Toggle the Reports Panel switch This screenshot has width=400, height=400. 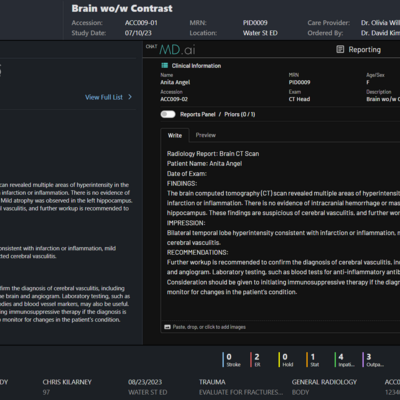(168, 114)
